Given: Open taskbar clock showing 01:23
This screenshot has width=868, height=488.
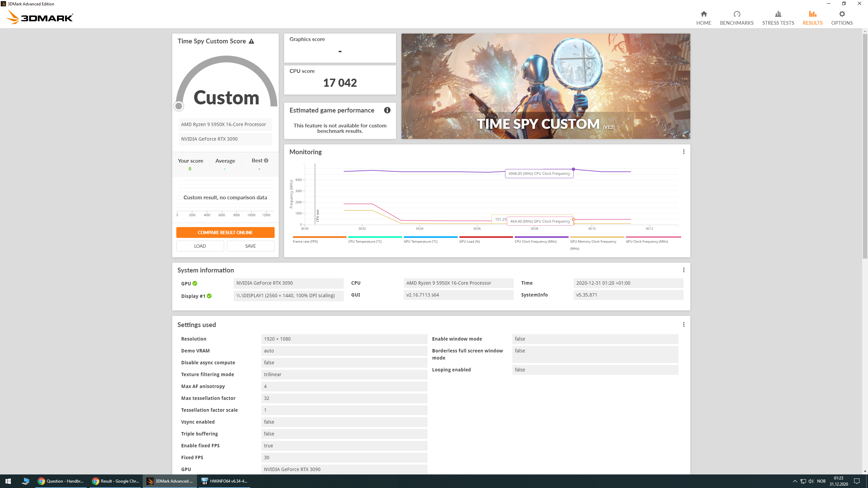Looking at the screenshot, I should point(839,481).
